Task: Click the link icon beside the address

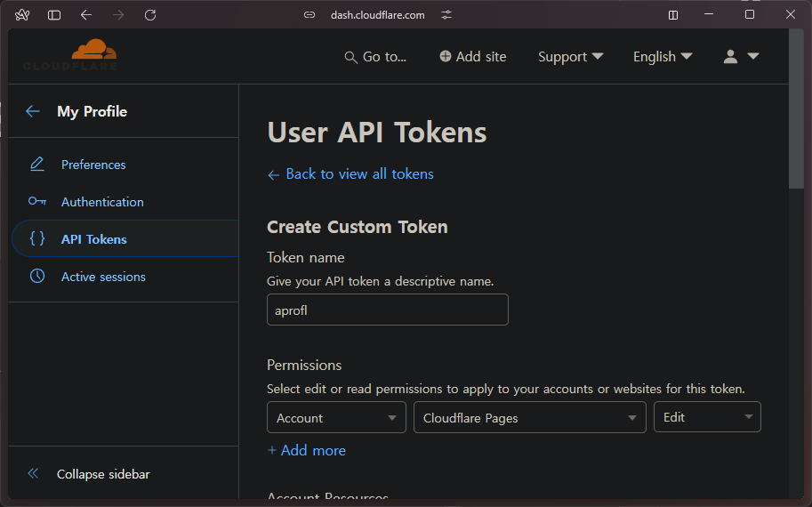Action: click(310, 15)
